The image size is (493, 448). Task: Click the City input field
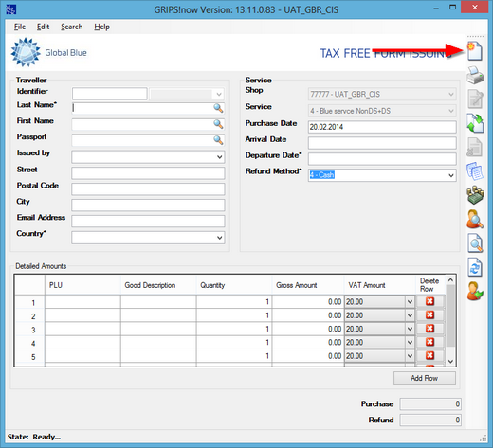click(x=148, y=206)
